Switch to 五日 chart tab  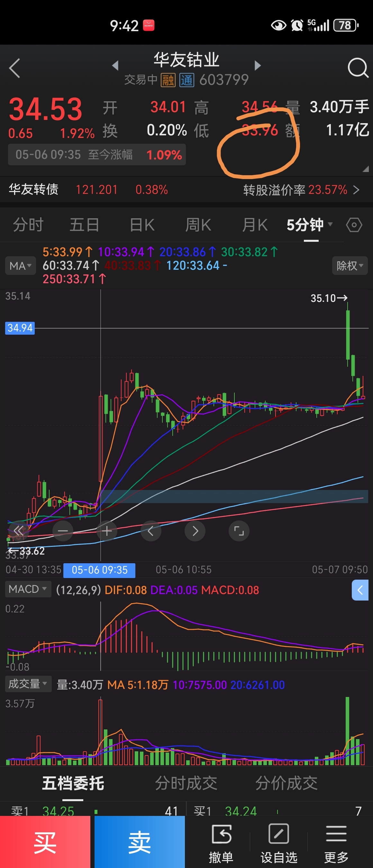(x=84, y=225)
